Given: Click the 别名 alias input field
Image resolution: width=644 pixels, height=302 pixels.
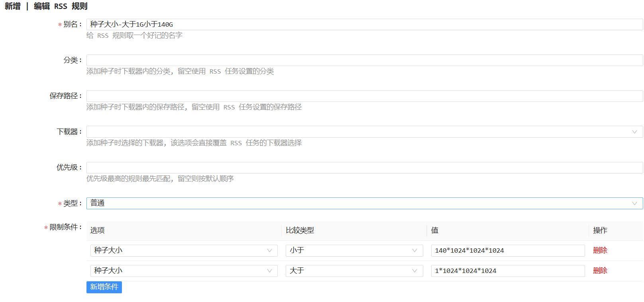Looking at the screenshot, I should click(x=364, y=24).
